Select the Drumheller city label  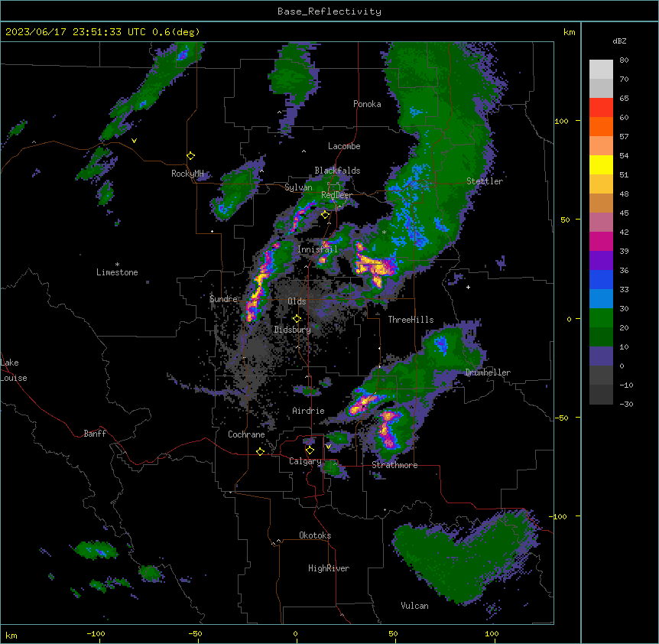[x=488, y=372]
